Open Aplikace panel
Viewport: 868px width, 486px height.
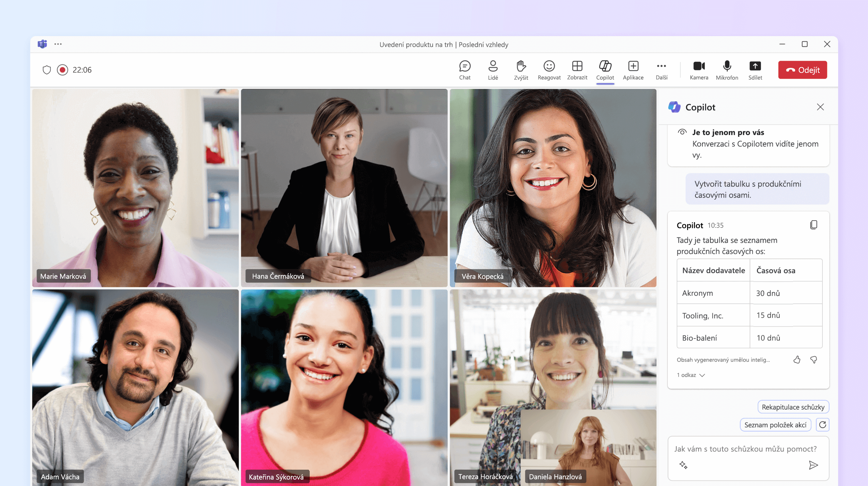[633, 69]
